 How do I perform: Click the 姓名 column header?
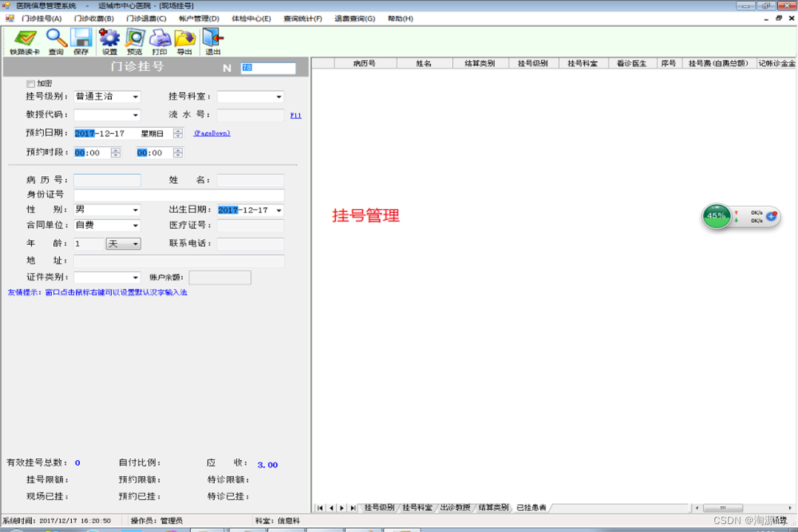(x=424, y=63)
